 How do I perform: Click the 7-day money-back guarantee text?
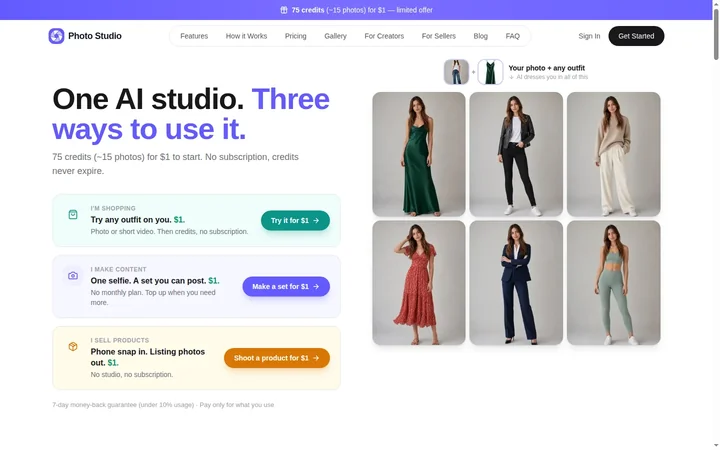pyautogui.click(x=163, y=405)
